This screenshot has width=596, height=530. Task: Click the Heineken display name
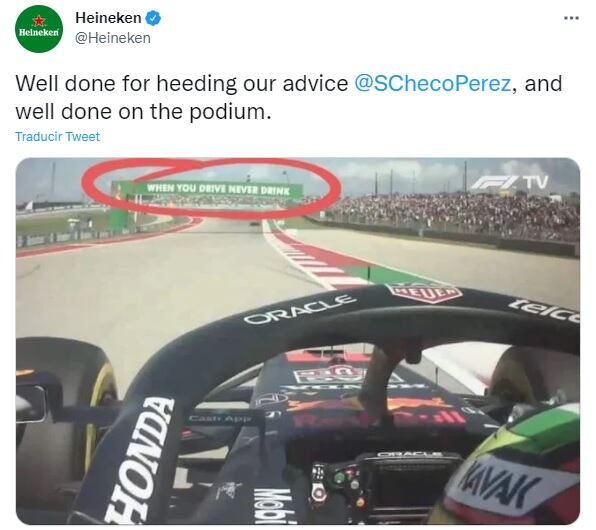coord(108,18)
